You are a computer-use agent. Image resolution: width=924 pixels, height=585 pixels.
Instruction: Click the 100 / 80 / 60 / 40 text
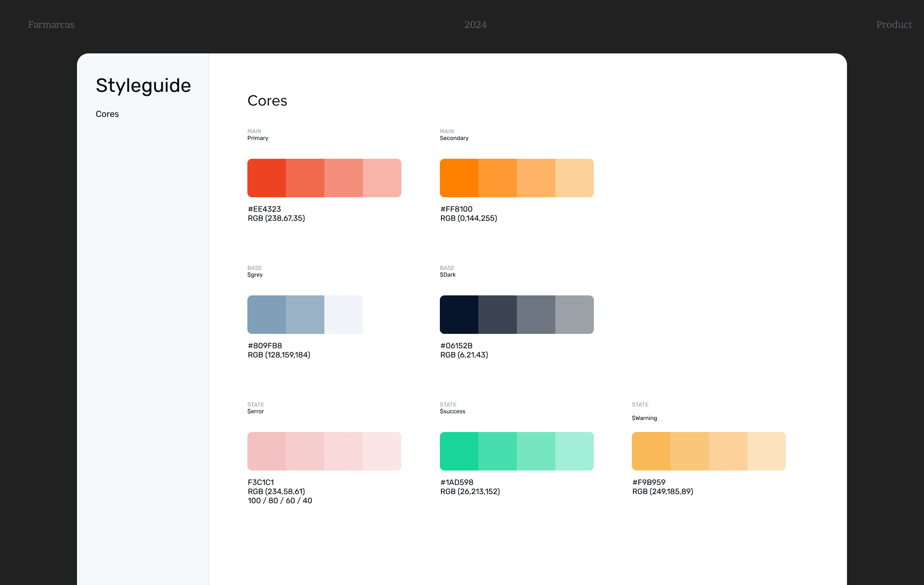pyautogui.click(x=280, y=500)
